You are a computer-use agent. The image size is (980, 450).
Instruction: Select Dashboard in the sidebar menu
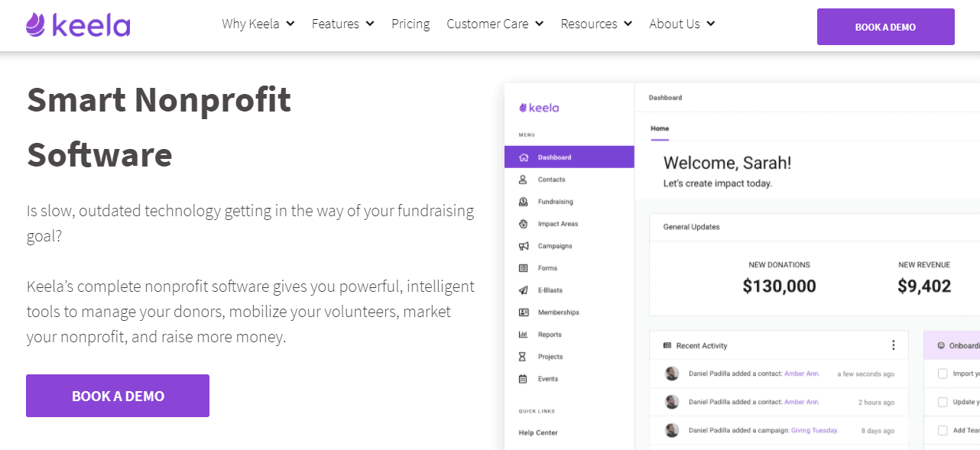pos(569,157)
